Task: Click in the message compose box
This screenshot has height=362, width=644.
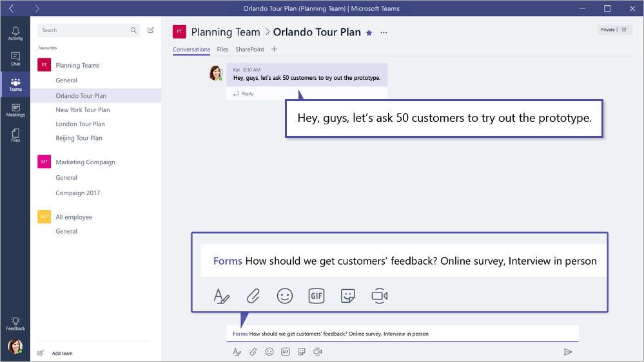Action: (x=402, y=334)
